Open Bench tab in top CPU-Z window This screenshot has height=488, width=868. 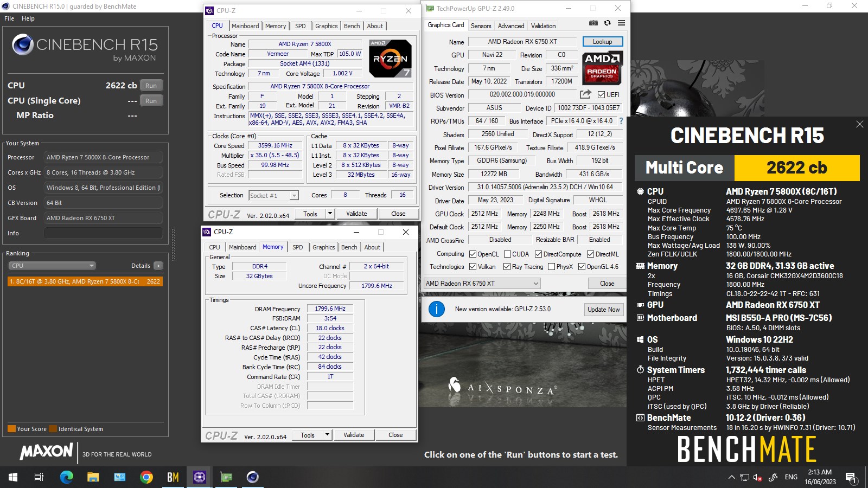(x=352, y=26)
